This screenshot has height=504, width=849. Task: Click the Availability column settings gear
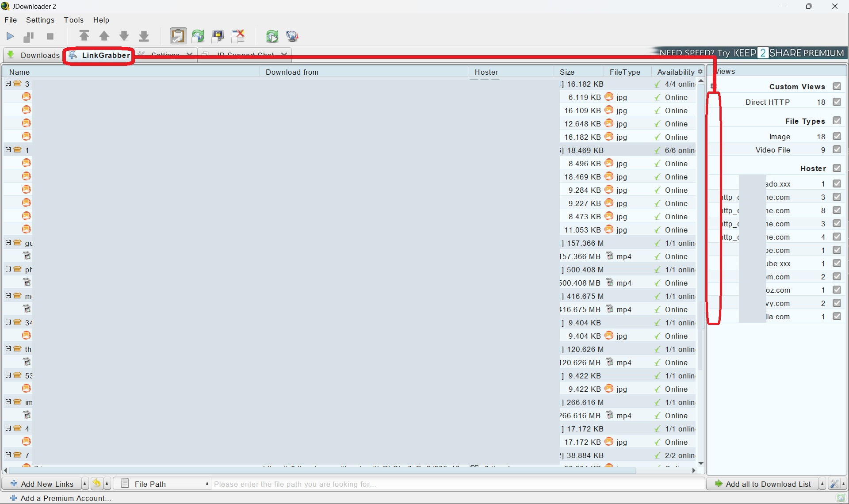coord(700,72)
